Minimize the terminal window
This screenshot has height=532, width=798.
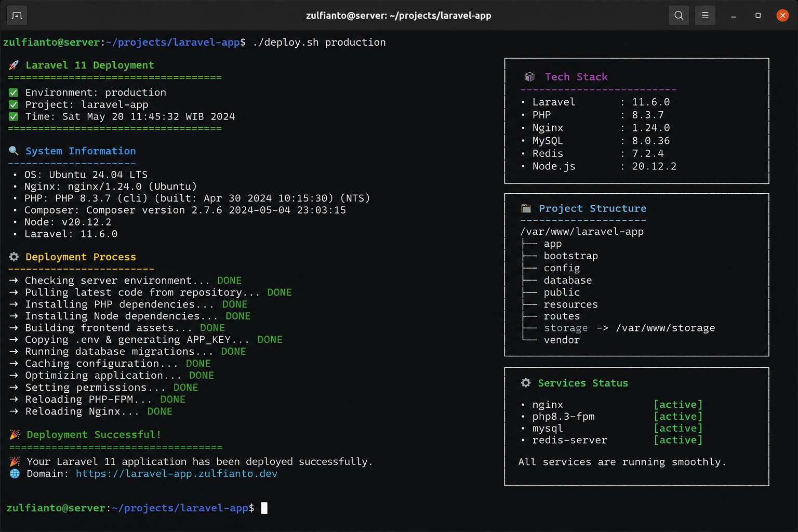[x=734, y=16]
